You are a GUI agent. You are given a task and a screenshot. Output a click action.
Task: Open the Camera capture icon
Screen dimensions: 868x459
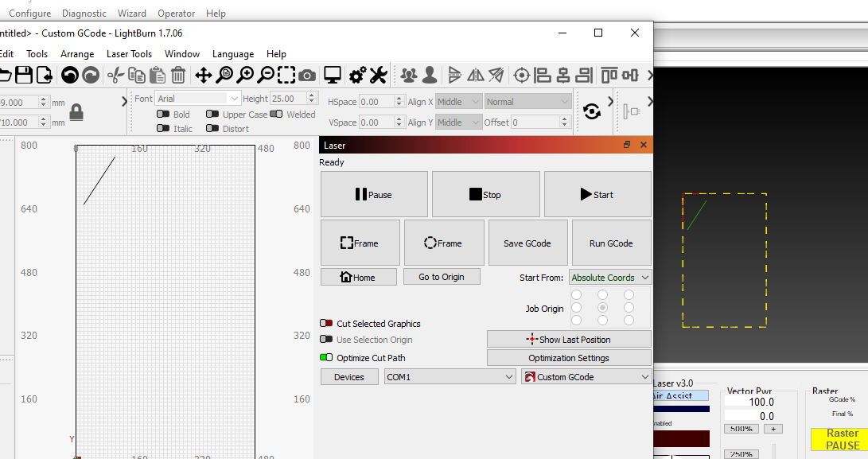pos(307,75)
